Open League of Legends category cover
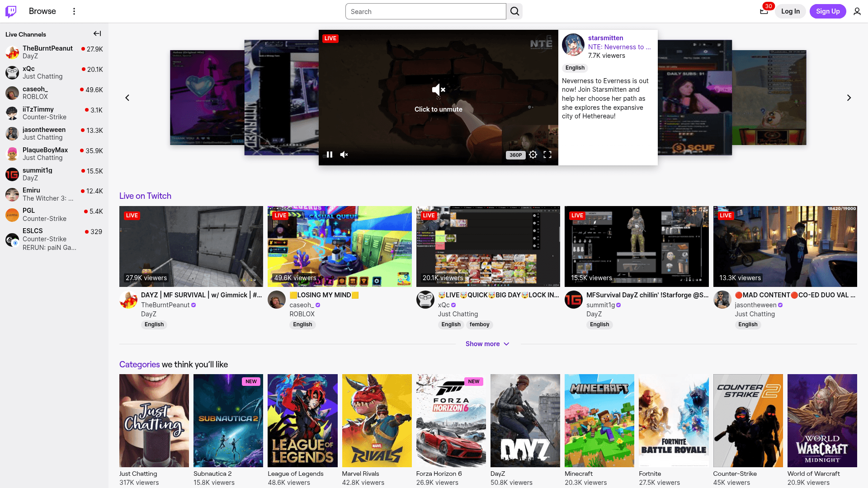The height and width of the screenshot is (488, 868). pyautogui.click(x=302, y=421)
